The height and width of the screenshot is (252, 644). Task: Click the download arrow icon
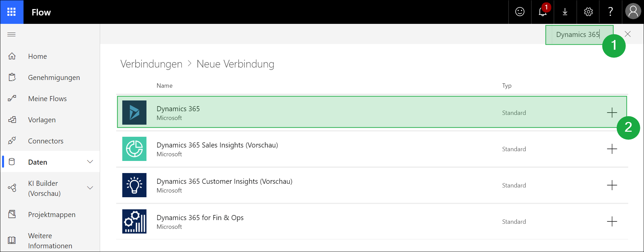coord(565,12)
